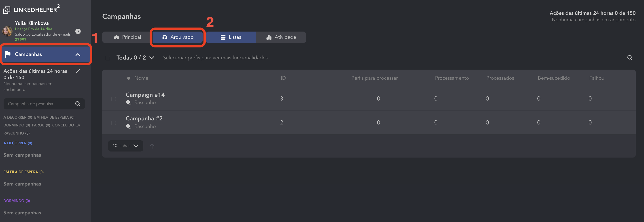Click the draft status icon under Campaign #14
The height and width of the screenshot is (222, 644).
pos(129,102)
